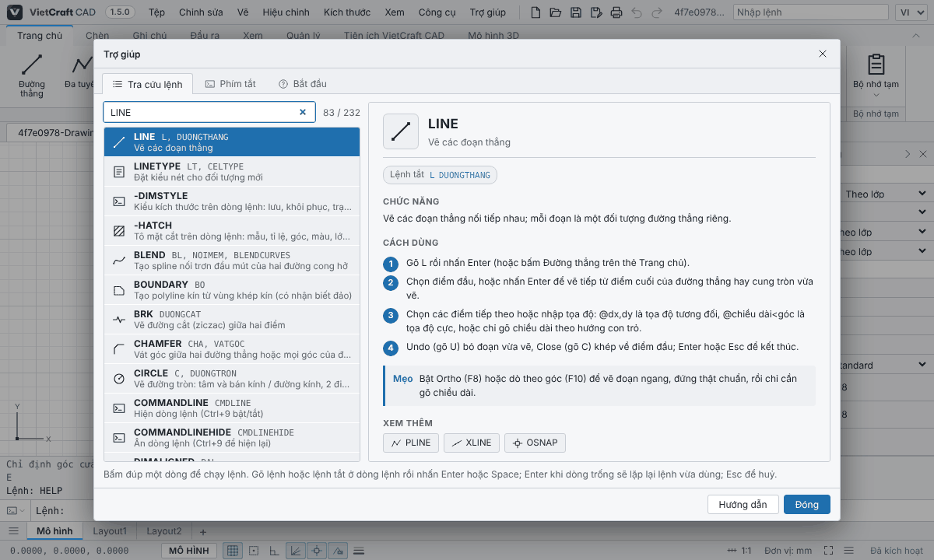Toggle Ortho mode in status bar
934x560 pixels.
[274, 551]
